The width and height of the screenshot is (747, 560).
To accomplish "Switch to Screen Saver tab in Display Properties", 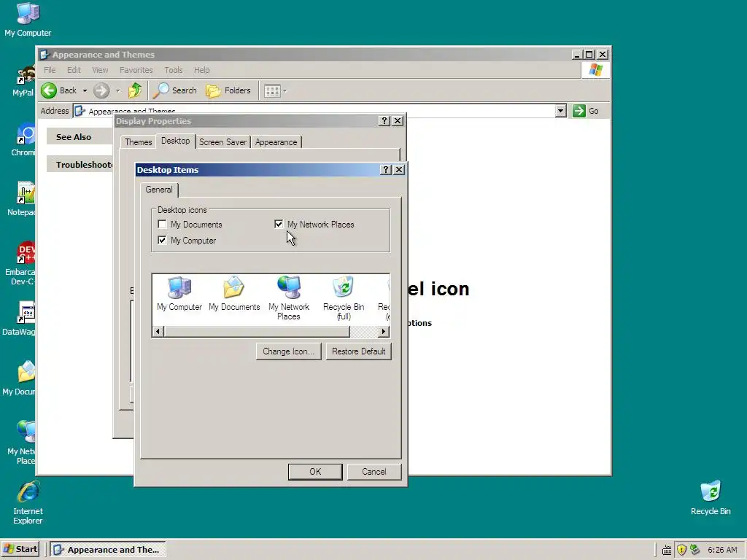I will tap(222, 142).
